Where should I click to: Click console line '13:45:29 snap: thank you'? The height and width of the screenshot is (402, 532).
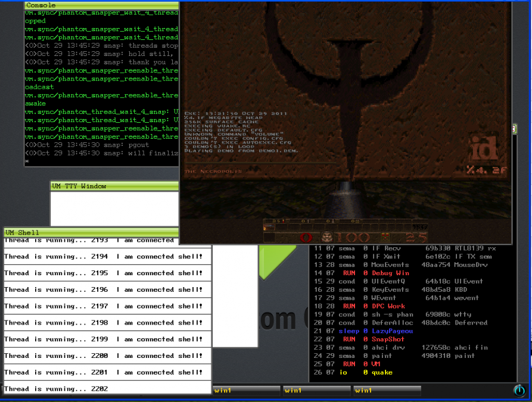tap(101, 62)
